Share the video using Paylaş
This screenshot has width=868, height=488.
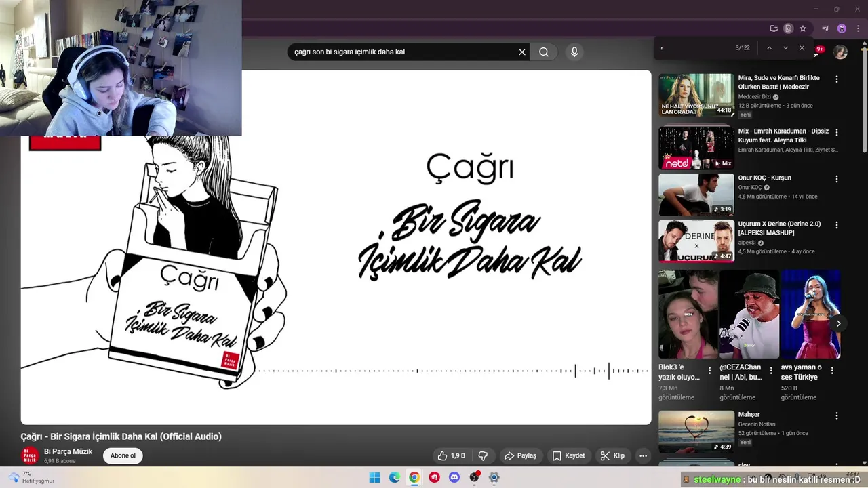pos(521,455)
